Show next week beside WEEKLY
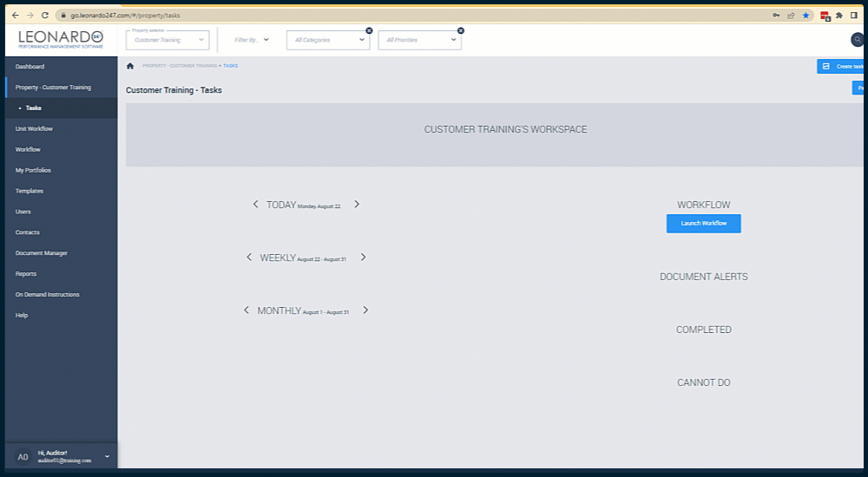Viewport: 868px width, 477px height. click(363, 258)
